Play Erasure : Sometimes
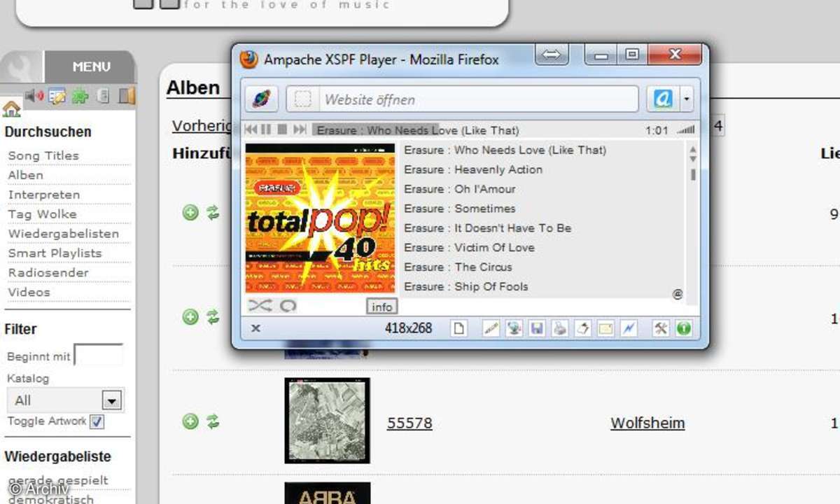Image resolution: width=840 pixels, height=504 pixels. point(460,209)
